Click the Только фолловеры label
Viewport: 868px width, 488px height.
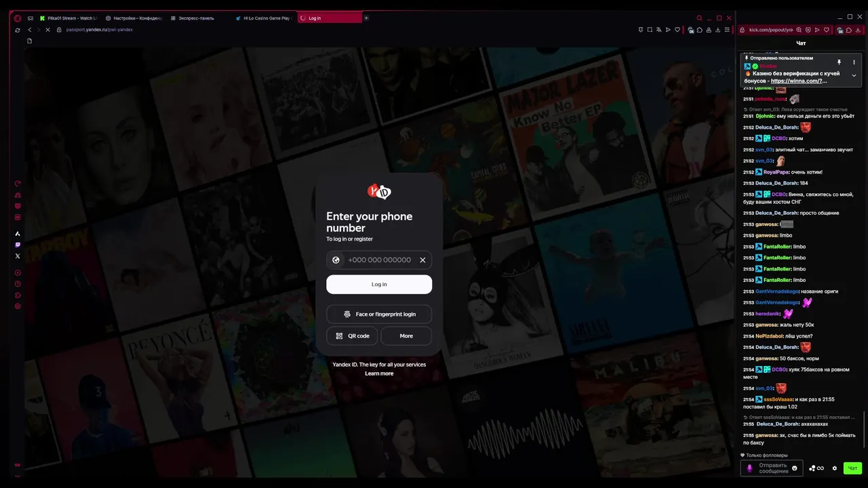tap(764, 455)
